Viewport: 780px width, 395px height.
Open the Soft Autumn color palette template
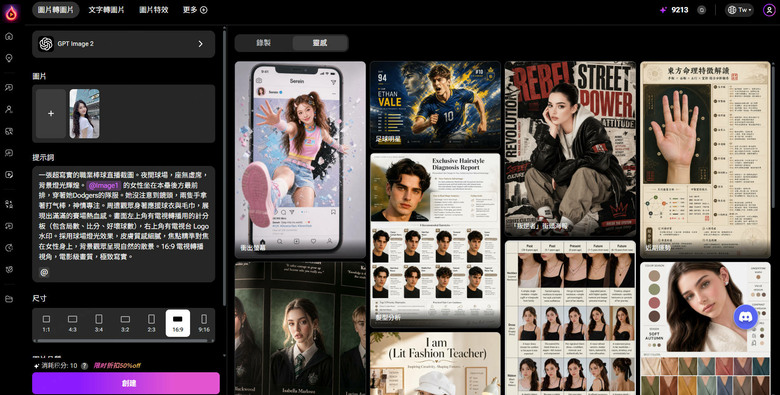click(x=705, y=329)
